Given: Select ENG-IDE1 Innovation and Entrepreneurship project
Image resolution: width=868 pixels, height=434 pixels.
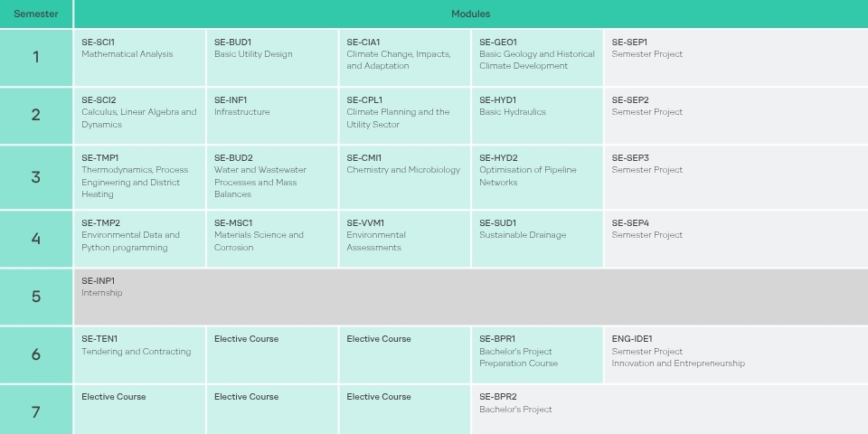Looking at the screenshot, I should [736, 355].
